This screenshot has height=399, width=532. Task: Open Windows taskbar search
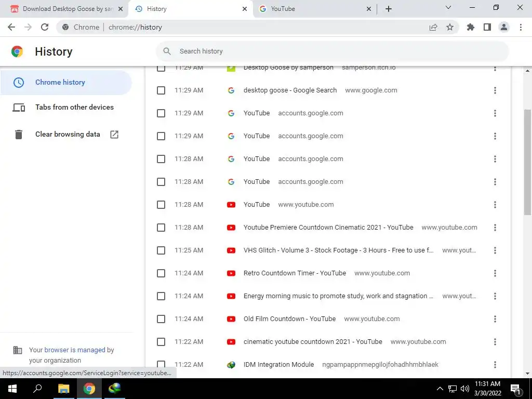[37, 389]
